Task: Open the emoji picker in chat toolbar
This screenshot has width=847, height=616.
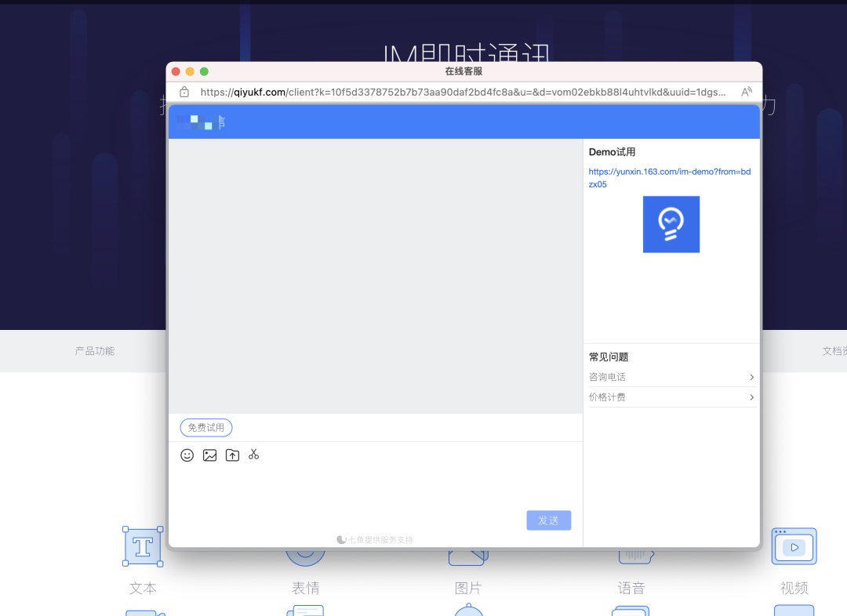Action: pos(187,455)
